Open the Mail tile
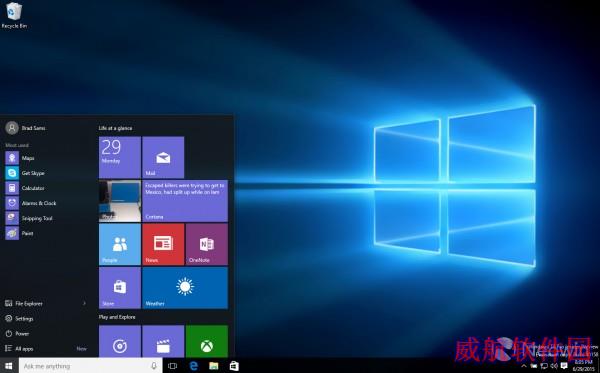Viewport: 600px width, 373px height. pyautogui.click(x=163, y=157)
